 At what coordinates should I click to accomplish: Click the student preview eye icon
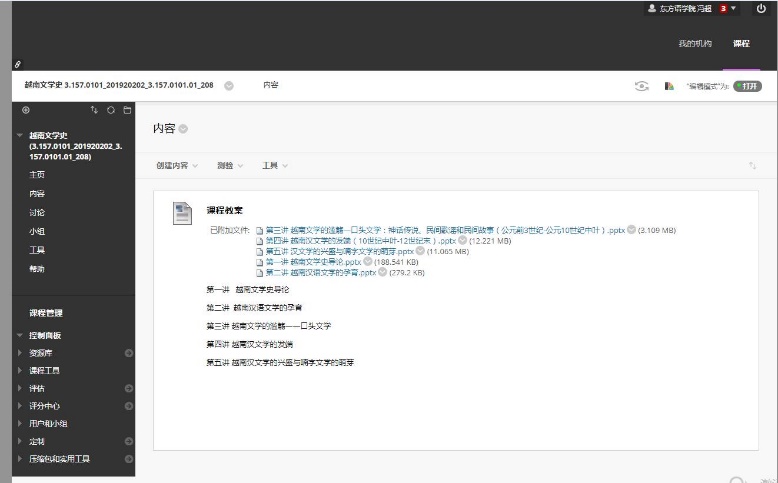tap(642, 86)
